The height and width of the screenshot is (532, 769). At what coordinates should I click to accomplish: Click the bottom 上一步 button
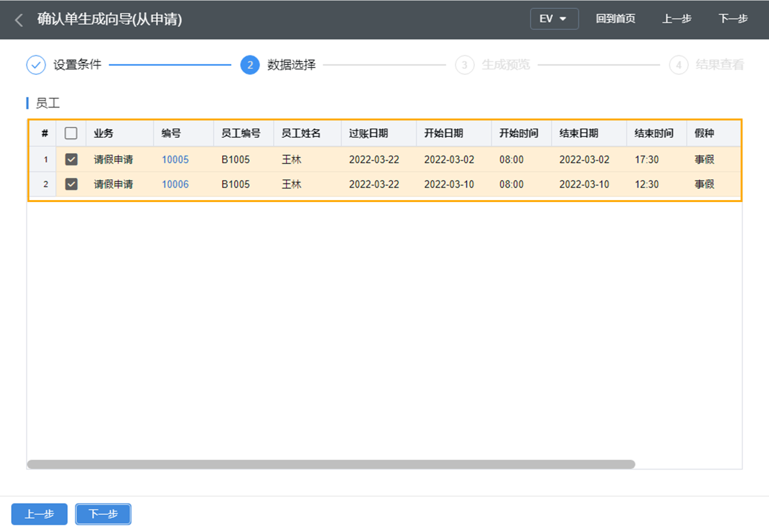(39, 514)
